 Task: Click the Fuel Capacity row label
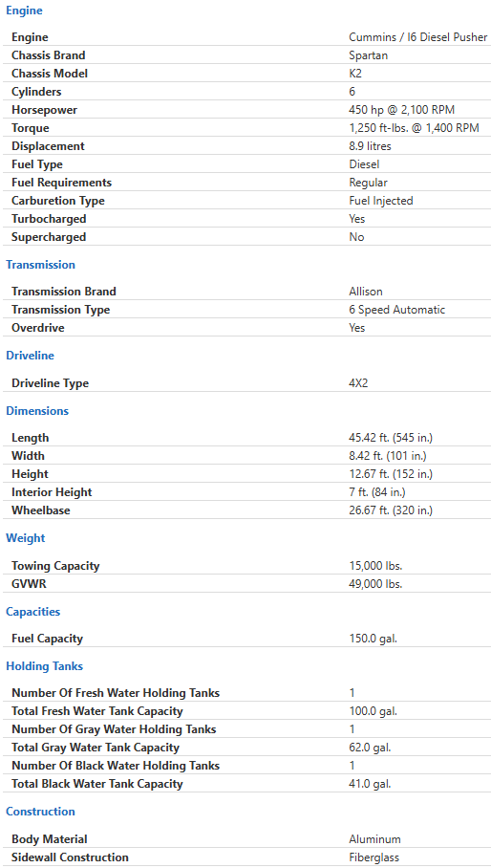point(48,639)
